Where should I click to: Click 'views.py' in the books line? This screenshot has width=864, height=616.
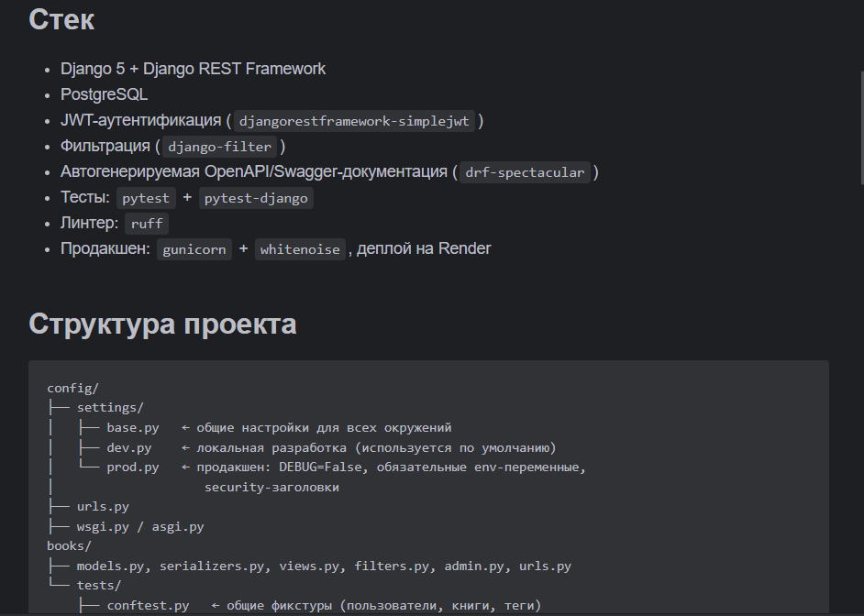click(x=309, y=566)
